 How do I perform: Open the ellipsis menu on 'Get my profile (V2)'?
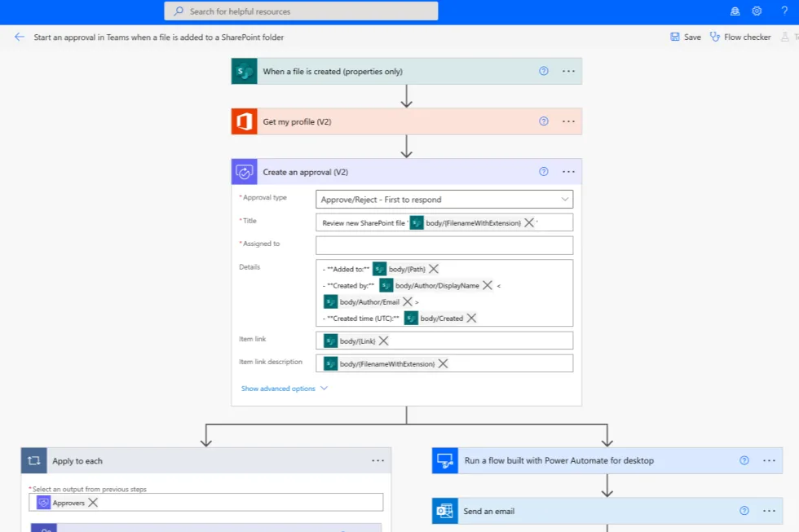[x=568, y=121]
